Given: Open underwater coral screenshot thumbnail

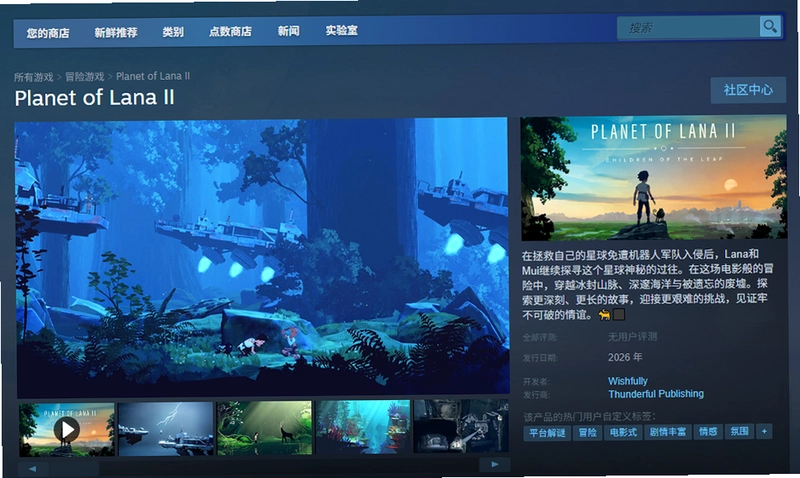Looking at the screenshot, I should (363, 427).
